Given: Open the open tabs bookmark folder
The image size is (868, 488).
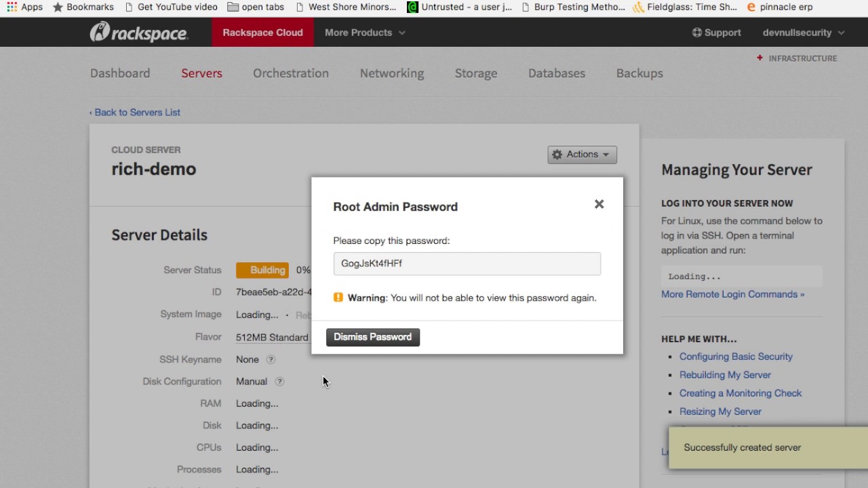Looking at the screenshot, I should point(255,7).
